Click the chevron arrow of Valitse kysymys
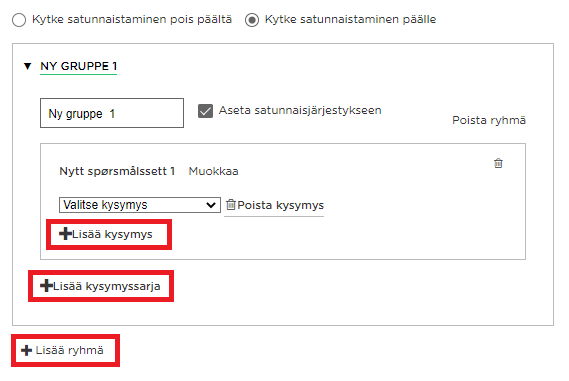 pos(211,205)
